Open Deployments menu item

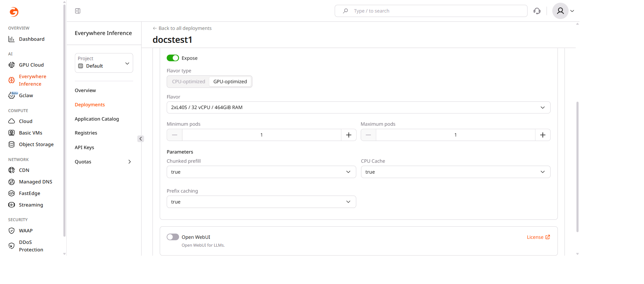click(x=90, y=105)
